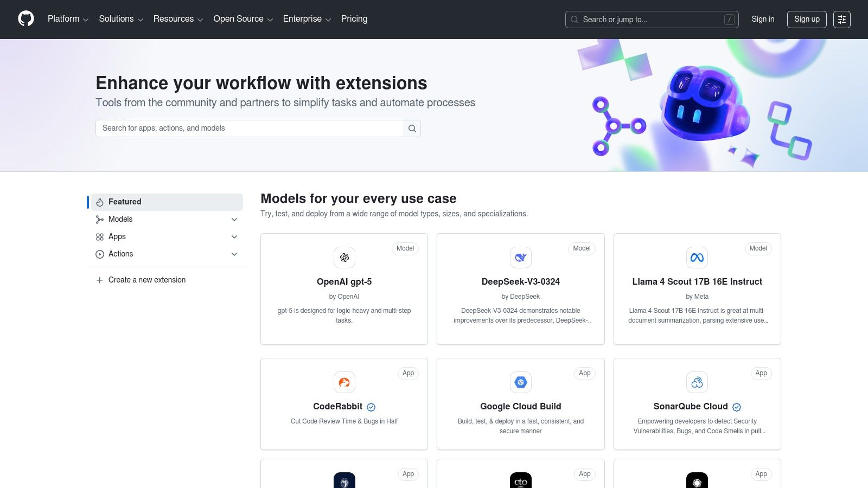The image size is (868, 488).
Task: Open the Solutions menu
Action: point(117,19)
